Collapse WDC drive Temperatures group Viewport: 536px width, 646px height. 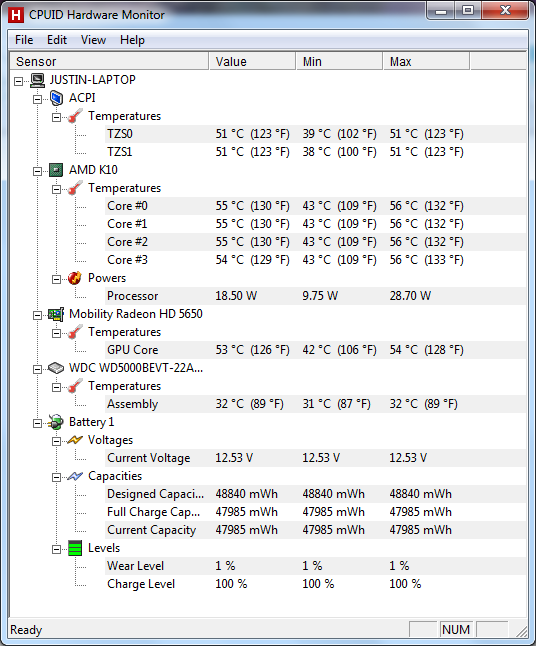pyautogui.click(x=56, y=387)
